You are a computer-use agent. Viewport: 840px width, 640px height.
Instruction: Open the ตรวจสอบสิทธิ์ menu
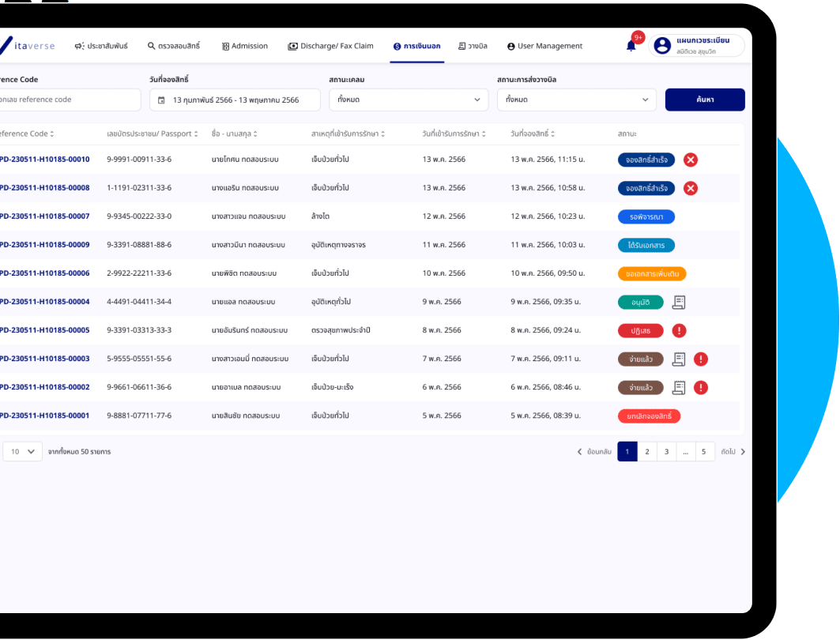174,46
